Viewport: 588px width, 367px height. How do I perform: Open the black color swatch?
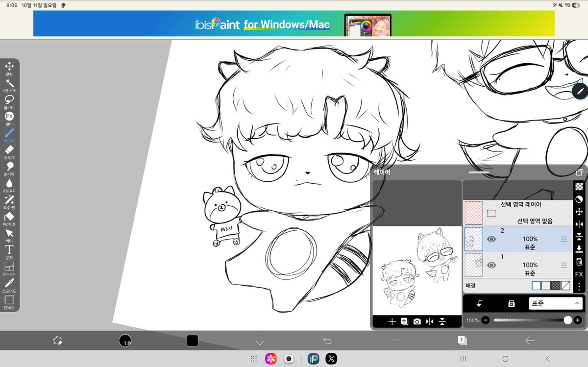193,341
